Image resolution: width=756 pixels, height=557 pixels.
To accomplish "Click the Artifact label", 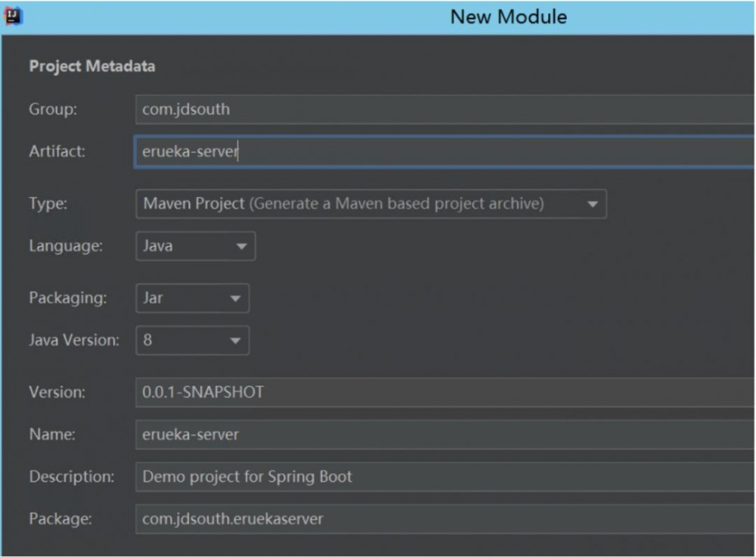I will pyautogui.click(x=57, y=151).
